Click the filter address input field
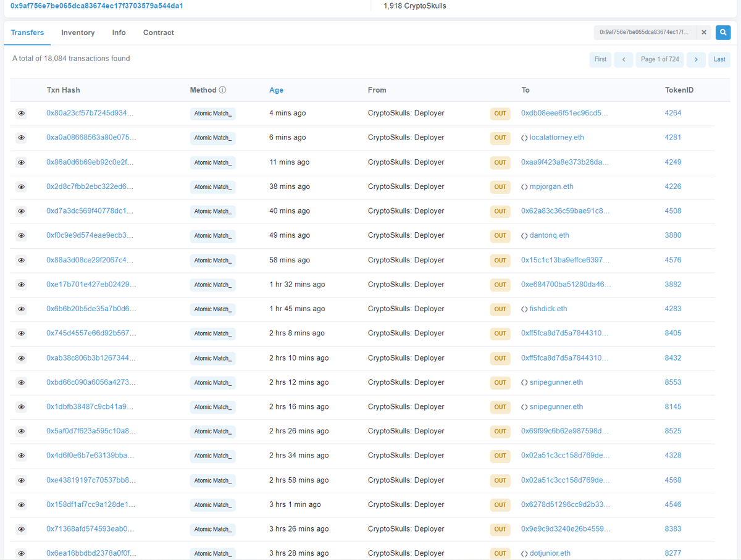 [645, 32]
